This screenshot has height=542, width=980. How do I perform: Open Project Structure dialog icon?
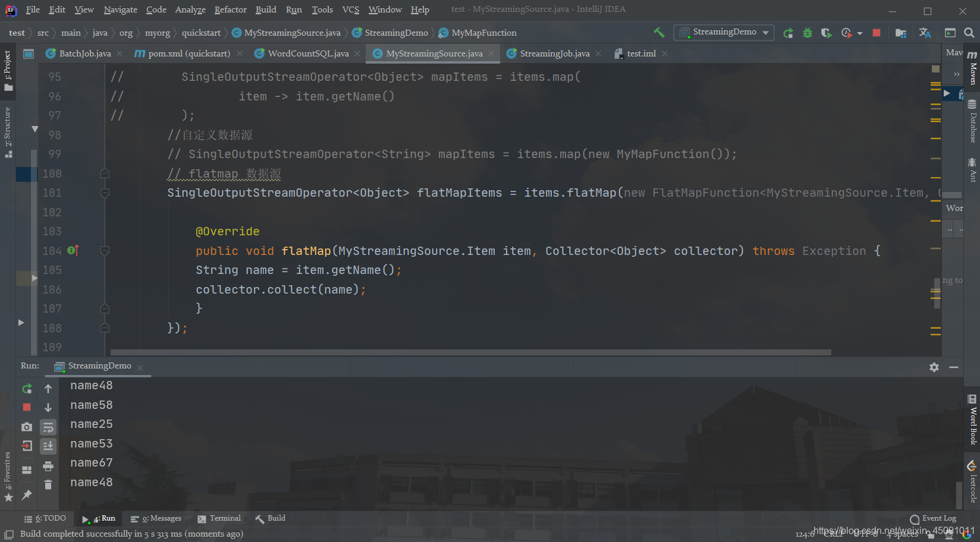(901, 33)
